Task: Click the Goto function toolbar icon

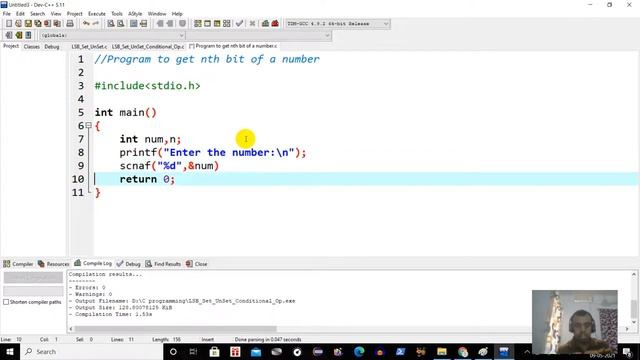Action: tap(133, 24)
